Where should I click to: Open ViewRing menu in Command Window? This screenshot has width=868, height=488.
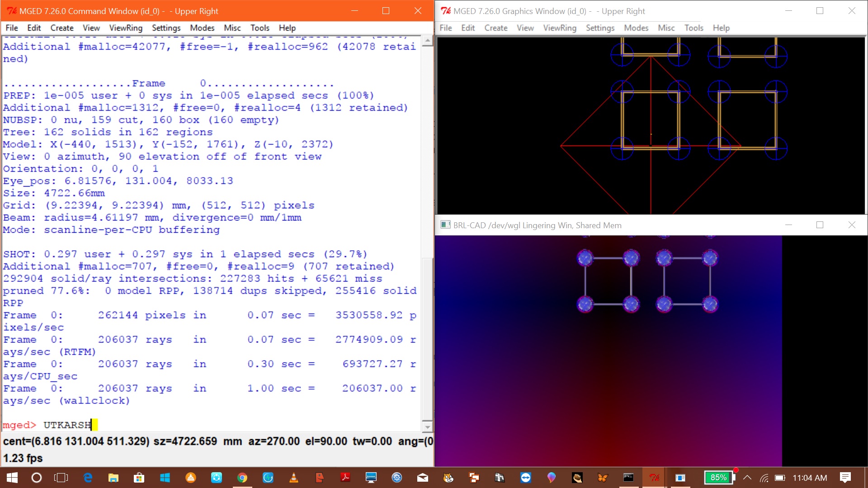click(x=126, y=28)
